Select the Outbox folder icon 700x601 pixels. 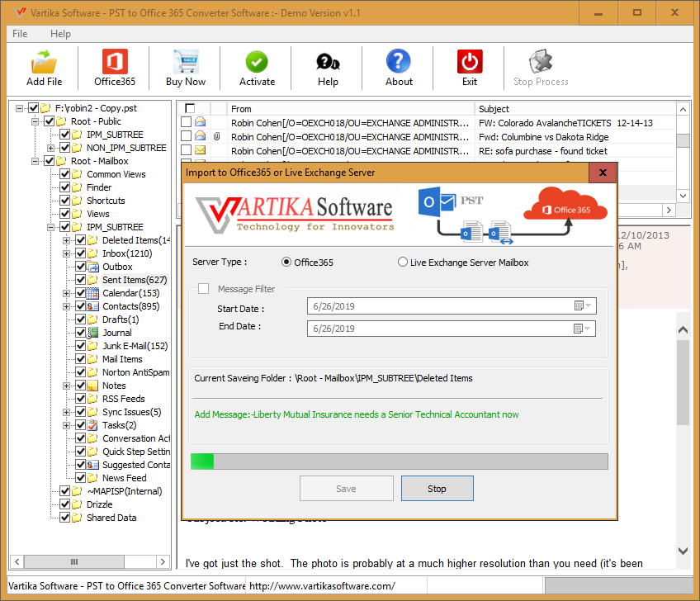tap(92, 267)
